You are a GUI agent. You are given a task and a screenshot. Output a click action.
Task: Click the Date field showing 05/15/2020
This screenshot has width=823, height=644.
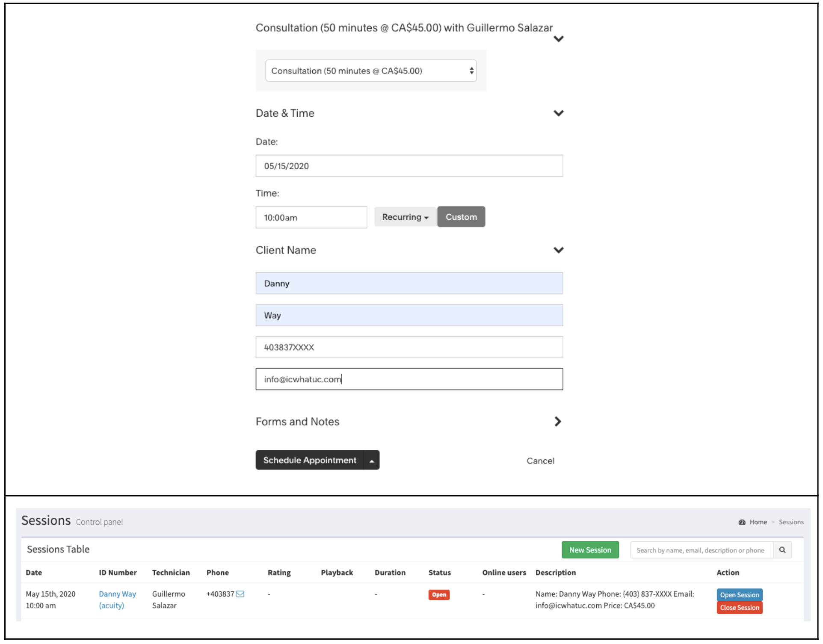click(x=409, y=166)
